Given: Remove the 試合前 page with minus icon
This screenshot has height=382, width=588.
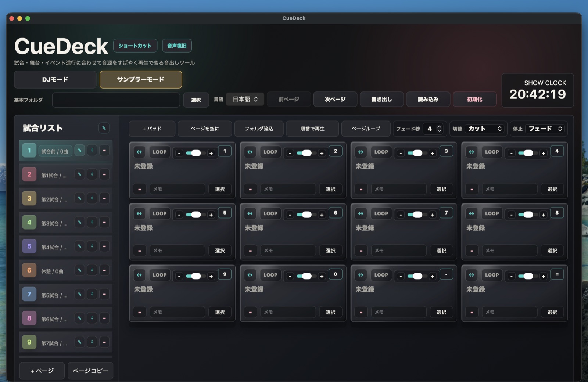Looking at the screenshot, I should click(104, 151).
